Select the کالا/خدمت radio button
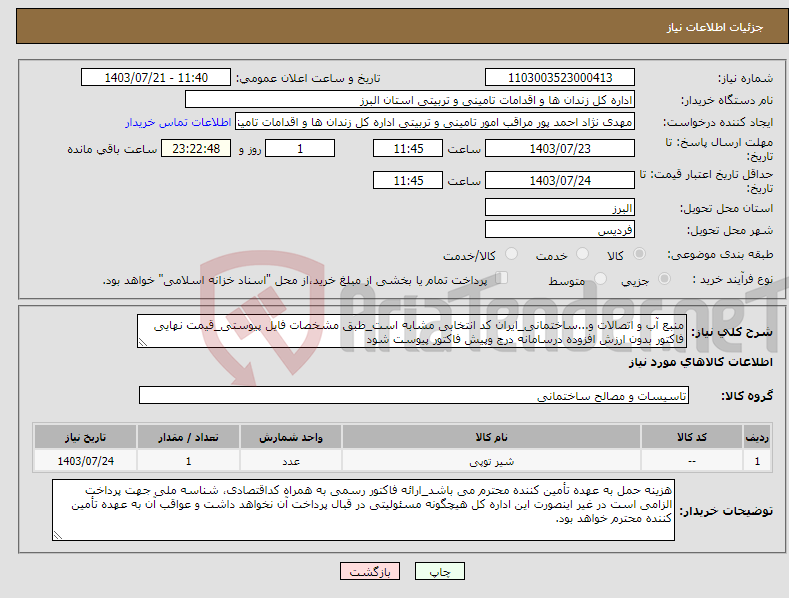 pyautogui.click(x=511, y=254)
